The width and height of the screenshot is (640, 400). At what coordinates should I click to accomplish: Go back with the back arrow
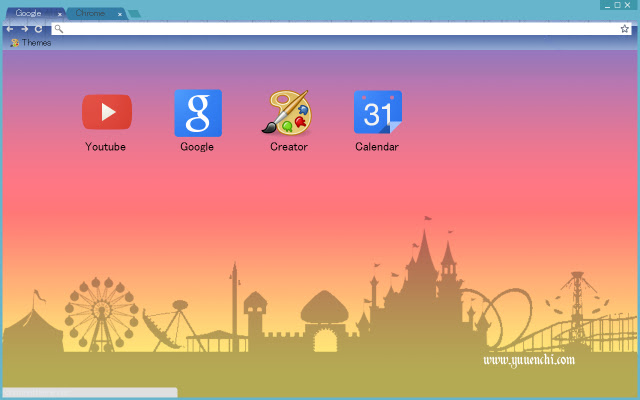[x=10, y=29]
